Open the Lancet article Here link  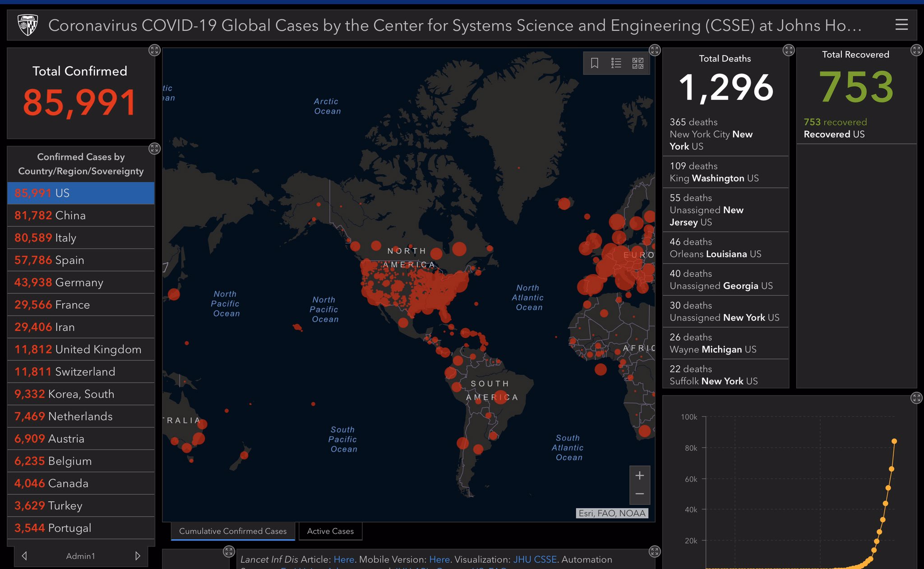[344, 560]
